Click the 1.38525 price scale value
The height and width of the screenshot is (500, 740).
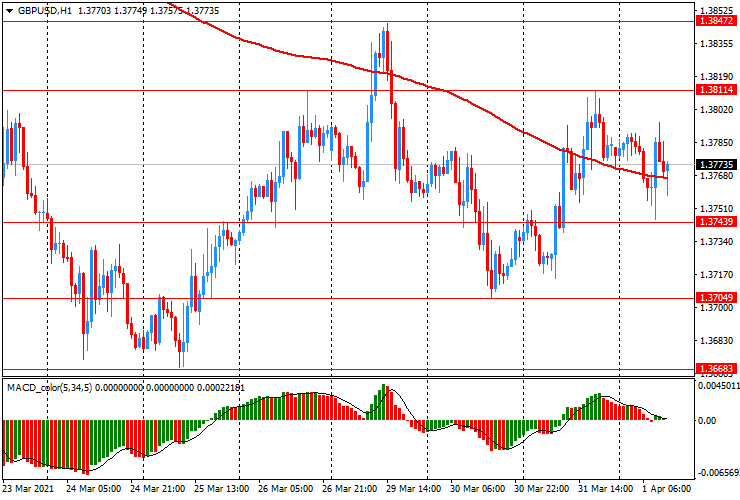(x=717, y=10)
